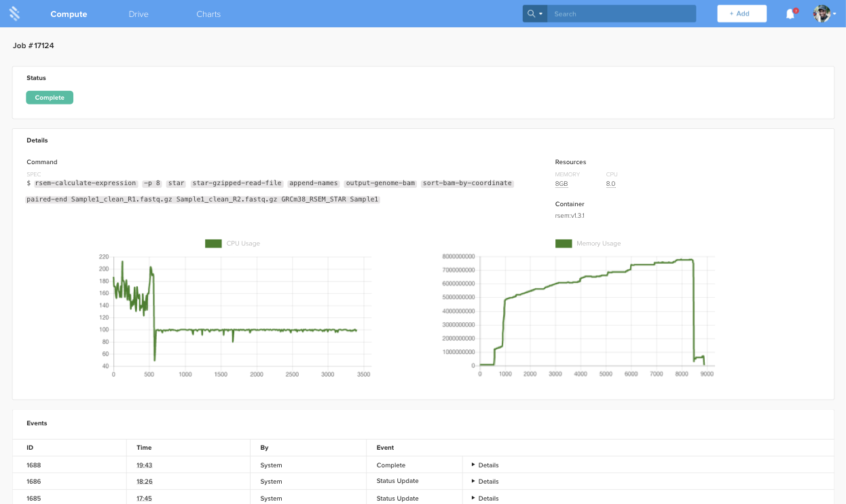Click the Complete status badge
Image resolution: width=846 pixels, height=504 pixels.
click(50, 98)
